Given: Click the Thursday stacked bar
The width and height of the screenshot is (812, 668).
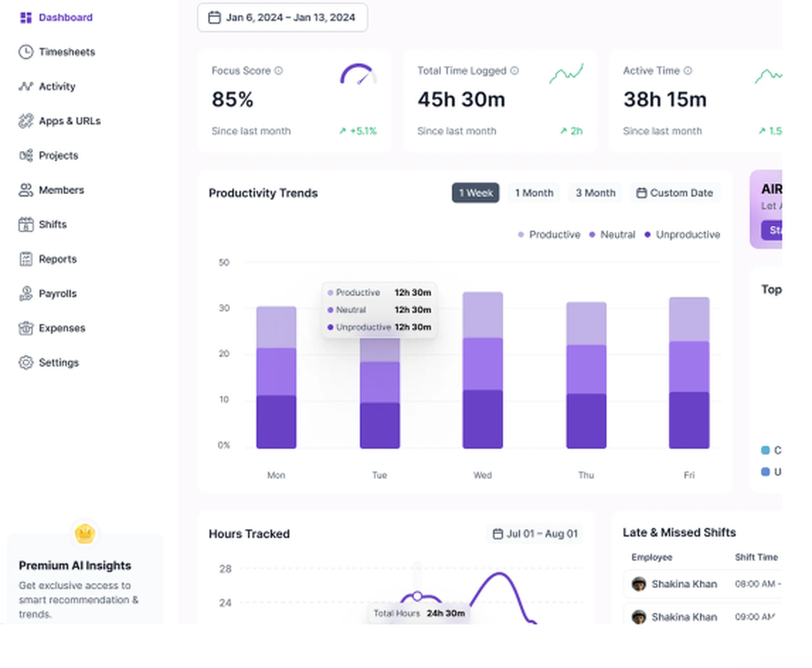Looking at the screenshot, I should click(586, 376).
